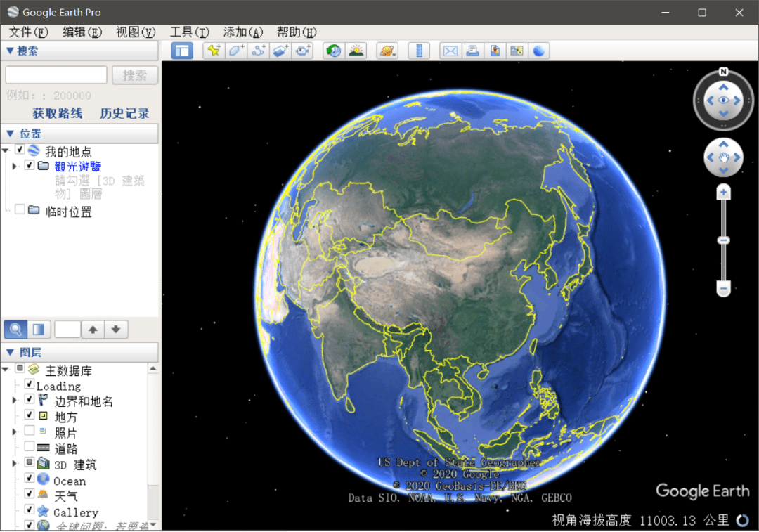Open the historical imagery clock tool
The width and height of the screenshot is (759, 532).
[x=334, y=51]
